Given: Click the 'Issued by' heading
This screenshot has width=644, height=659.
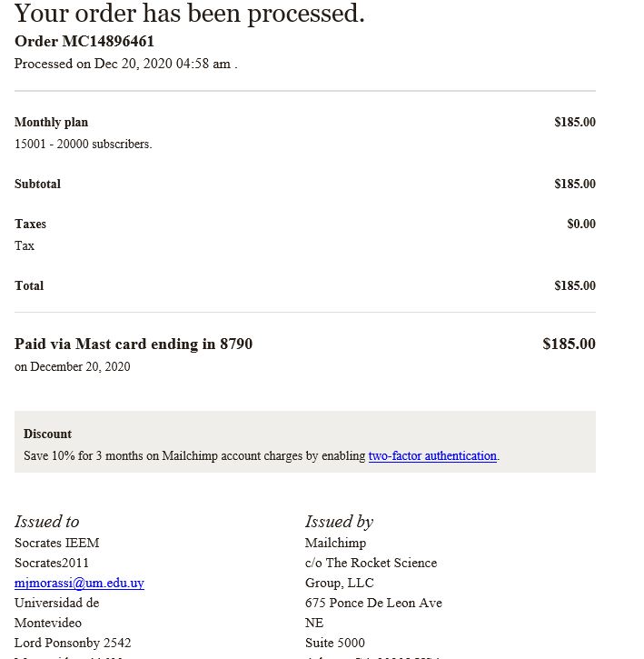Looking at the screenshot, I should 339,522.
